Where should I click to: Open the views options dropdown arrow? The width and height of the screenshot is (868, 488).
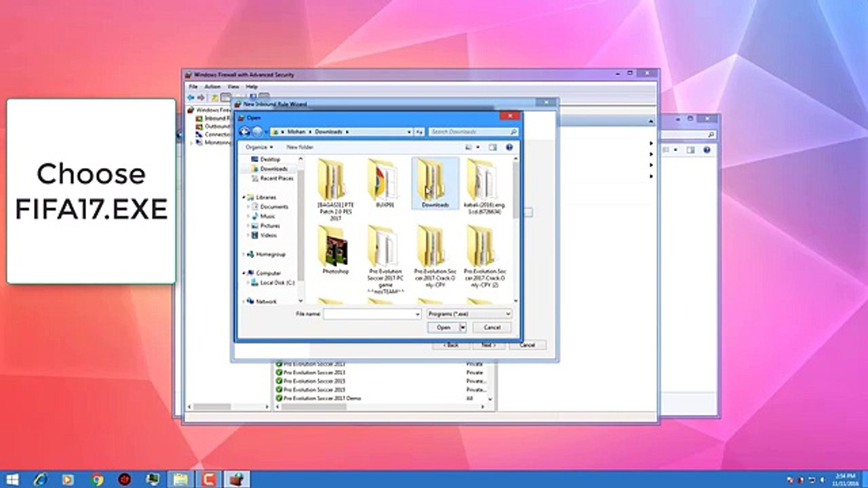(477, 147)
